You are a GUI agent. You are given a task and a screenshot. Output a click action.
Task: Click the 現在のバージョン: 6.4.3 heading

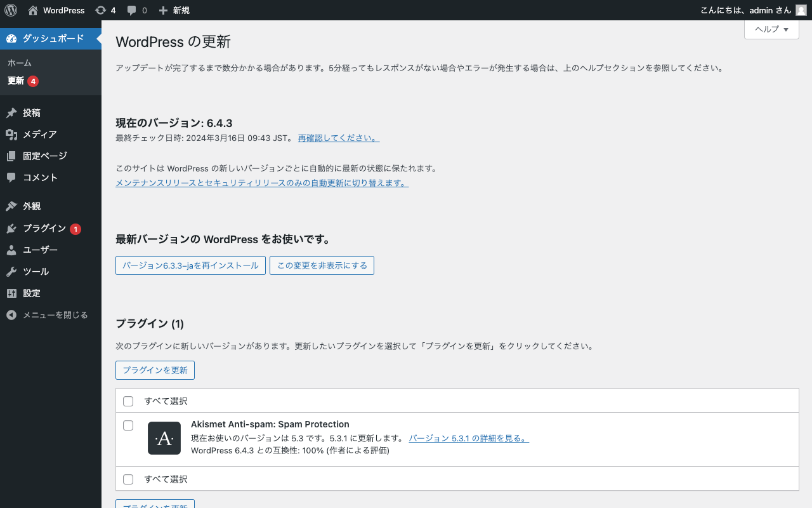174,123
